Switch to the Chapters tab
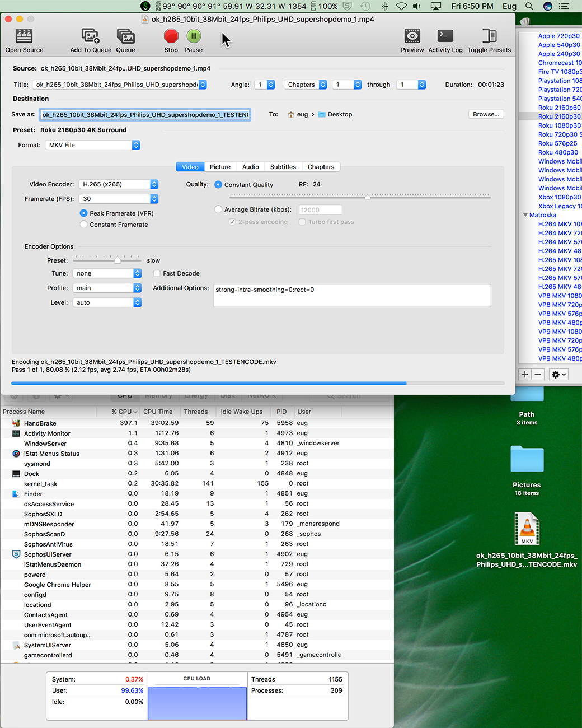Viewport: 582px width, 728px height. tap(321, 167)
